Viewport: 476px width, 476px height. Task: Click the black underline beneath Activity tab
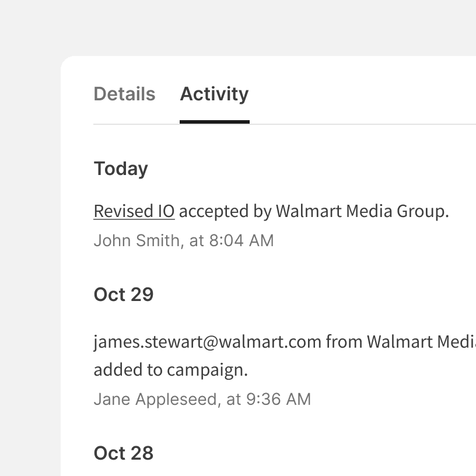tap(214, 122)
